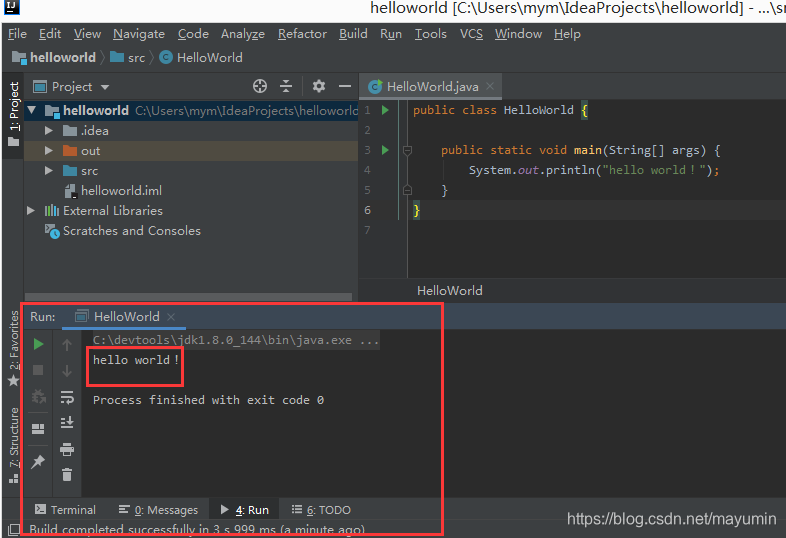This screenshot has height=538, width=786.
Task: Click fold end marker at line 5
Action: 408,190
